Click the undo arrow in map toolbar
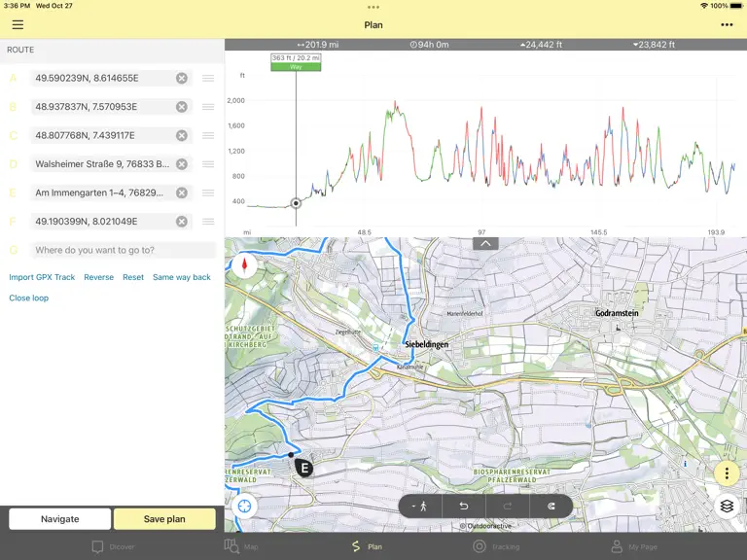This screenshot has width=747, height=560. point(464,507)
